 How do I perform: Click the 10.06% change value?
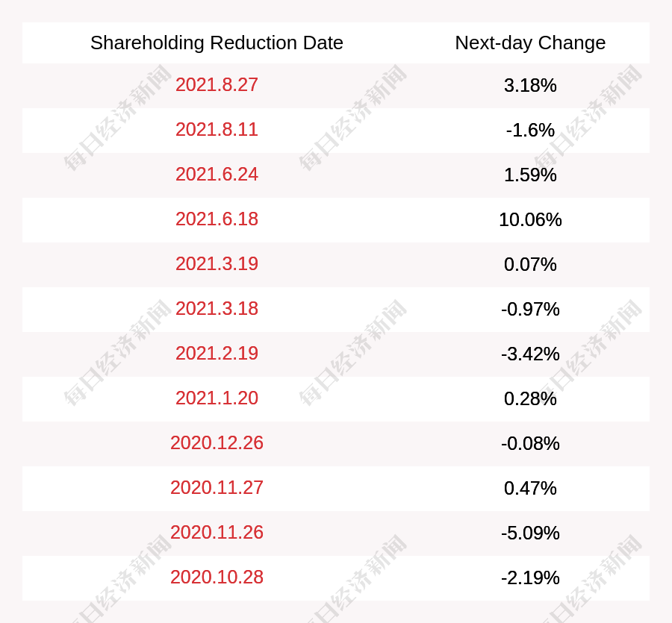tap(530, 219)
